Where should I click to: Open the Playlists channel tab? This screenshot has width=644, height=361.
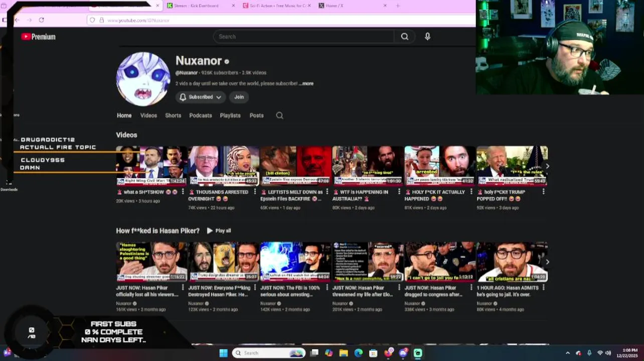tap(230, 115)
